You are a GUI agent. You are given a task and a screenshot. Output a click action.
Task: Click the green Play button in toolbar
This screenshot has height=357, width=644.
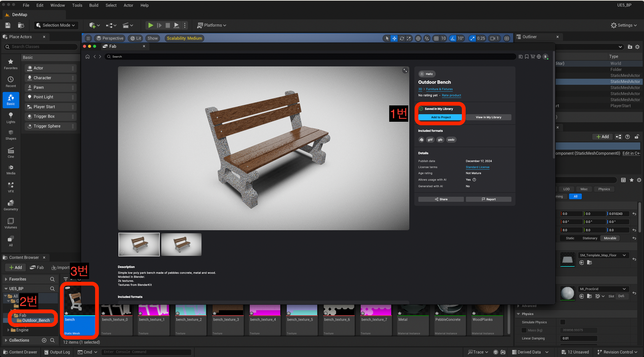151,25
